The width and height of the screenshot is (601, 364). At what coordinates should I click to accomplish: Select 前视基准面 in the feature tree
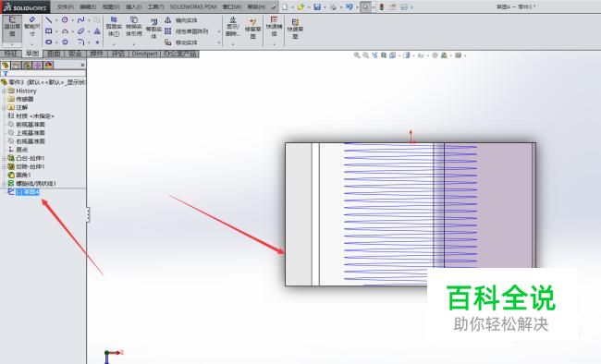click(27, 125)
